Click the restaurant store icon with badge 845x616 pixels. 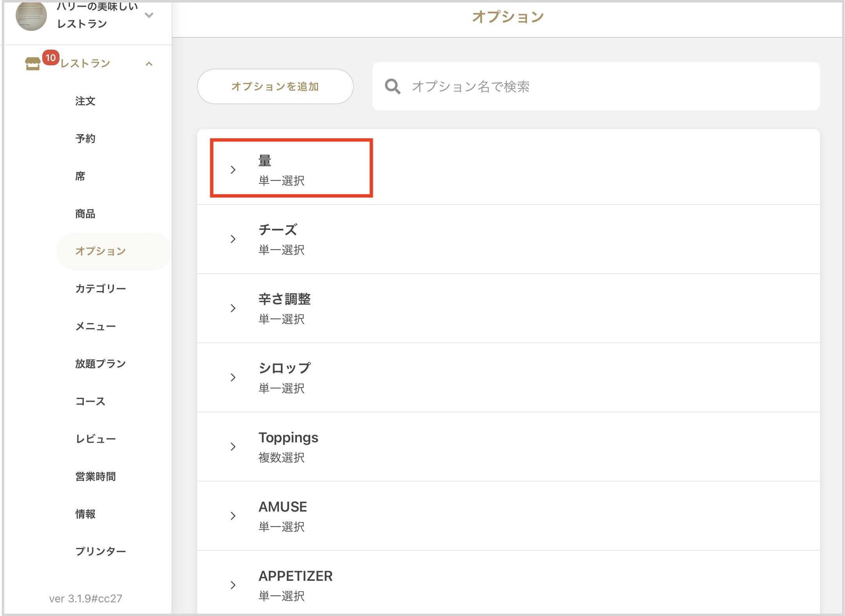[33, 63]
